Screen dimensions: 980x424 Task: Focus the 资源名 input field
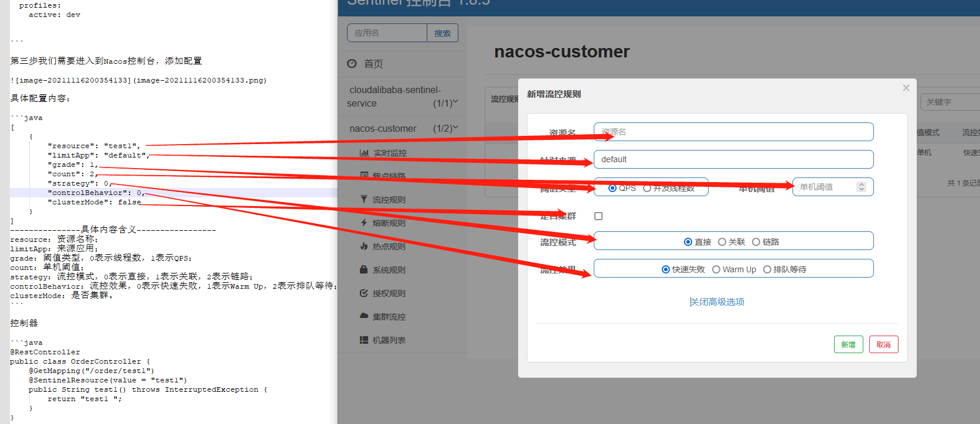tap(734, 132)
